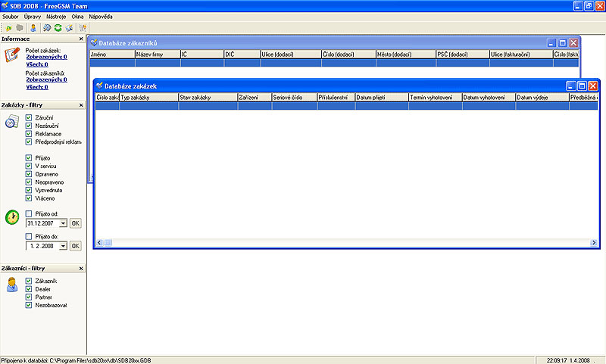Click the yellow-green arrow toolbar icon
The height and width of the screenshot is (364, 606).
tap(8, 28)
